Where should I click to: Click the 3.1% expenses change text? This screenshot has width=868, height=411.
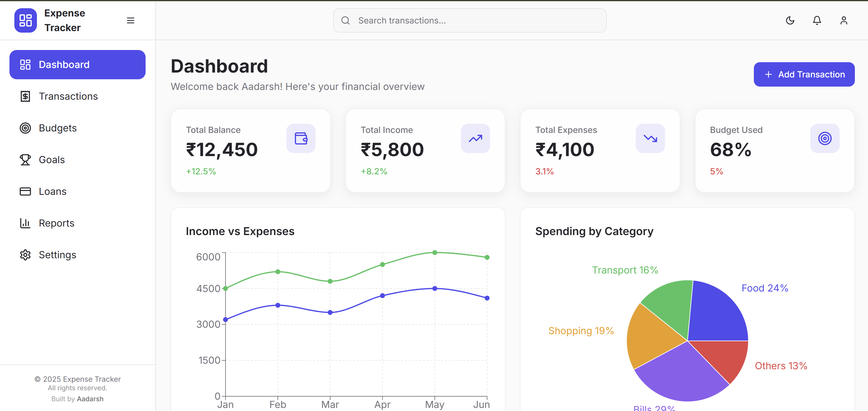click(x=544, y=171)
